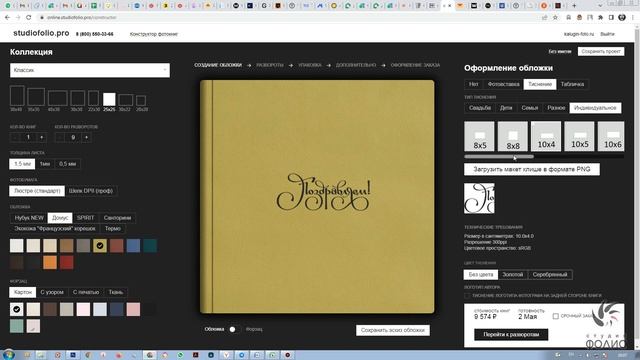This screenshot has width=640, height=360.
Task: Check the Срочный заказ checkbox
Action: [x=556, y=316]
